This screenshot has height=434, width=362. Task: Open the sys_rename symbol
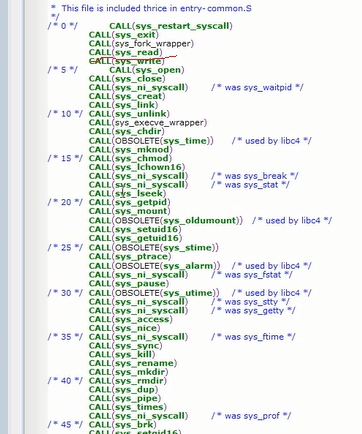pyautogui.click(x=144, y=363)
